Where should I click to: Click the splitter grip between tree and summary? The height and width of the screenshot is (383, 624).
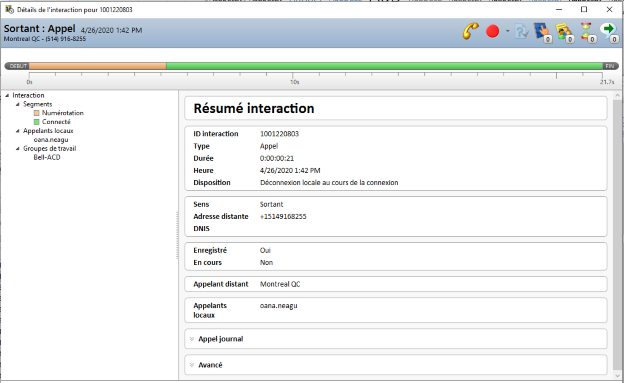pyautogui.click(x=177, y=235)
